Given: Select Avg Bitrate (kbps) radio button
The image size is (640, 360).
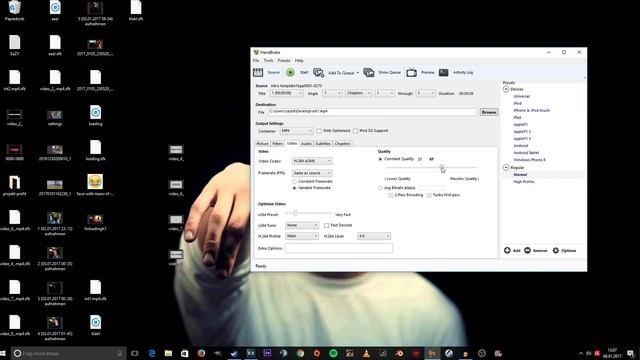Looking at the screenshot, I should tap(380, 188).
